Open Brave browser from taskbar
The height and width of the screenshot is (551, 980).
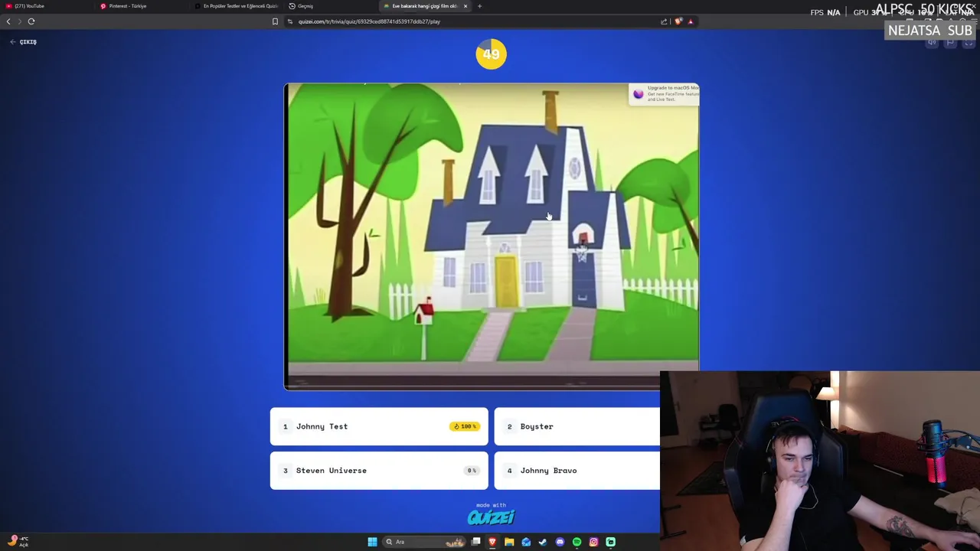click(492, 542)
